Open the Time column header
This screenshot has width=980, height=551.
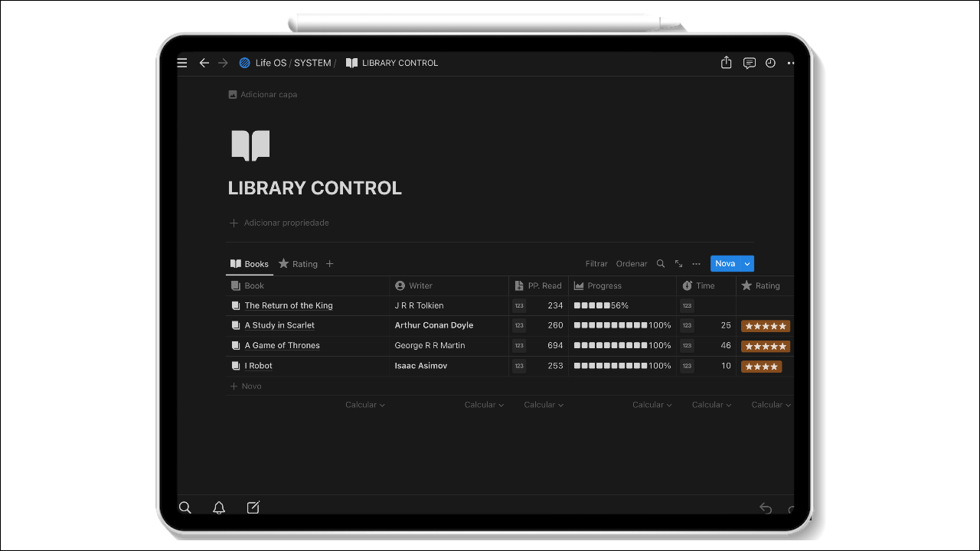[x=706, y=285]
